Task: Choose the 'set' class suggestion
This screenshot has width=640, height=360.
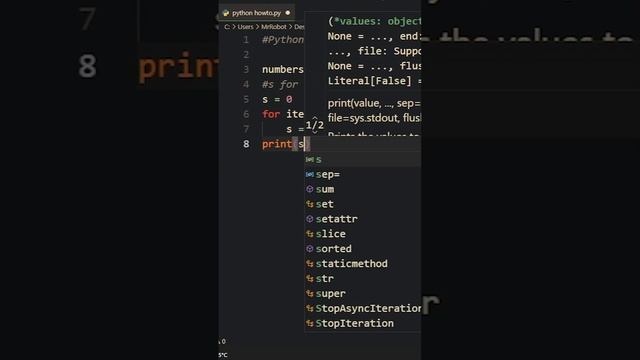Action: (363, 204)
